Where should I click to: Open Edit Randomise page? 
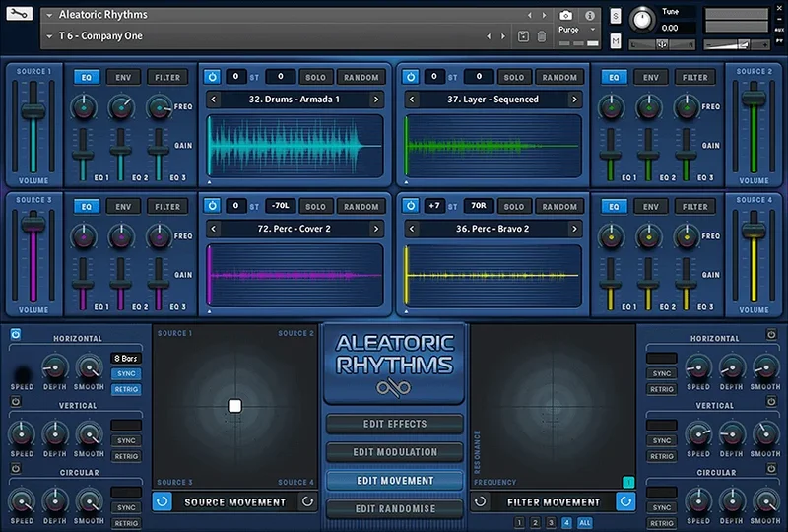395,509
